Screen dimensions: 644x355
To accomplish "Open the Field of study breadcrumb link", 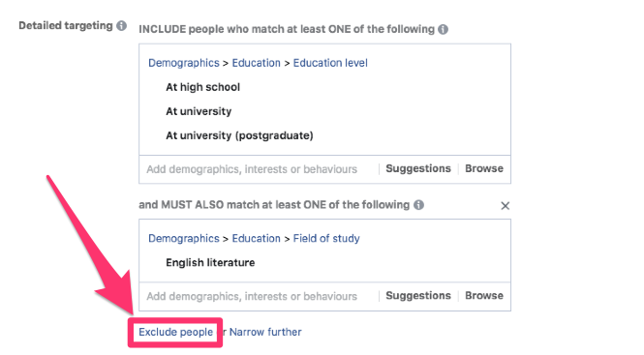I will coord(326,239).
